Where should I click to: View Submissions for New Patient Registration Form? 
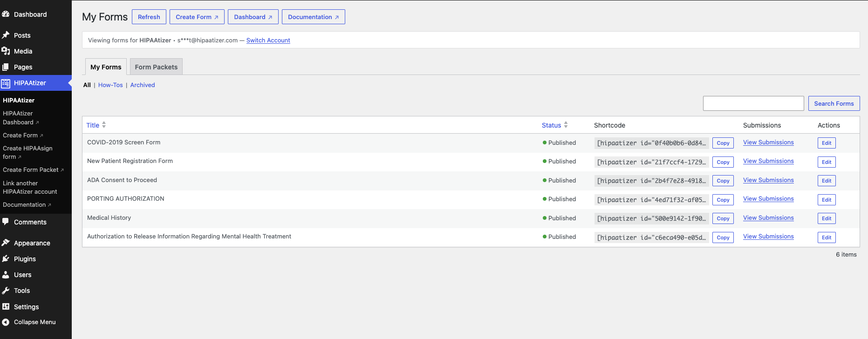[768, 161]
